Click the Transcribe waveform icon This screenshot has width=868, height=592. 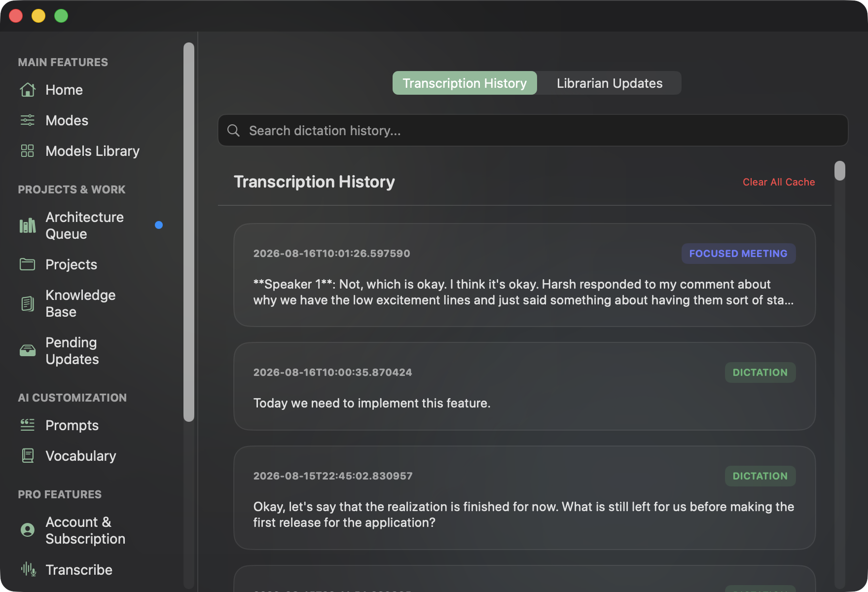(28, 570)
